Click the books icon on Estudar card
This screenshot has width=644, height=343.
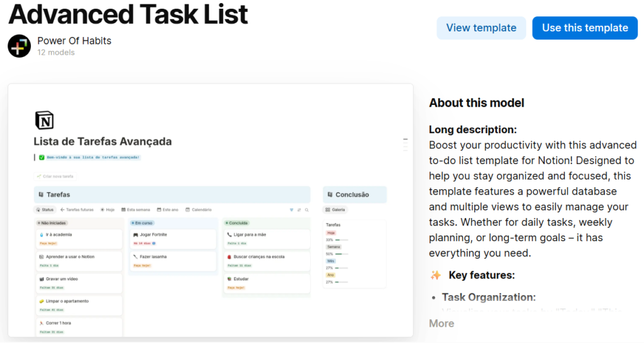pyautogui.click(x=229, y=279)
